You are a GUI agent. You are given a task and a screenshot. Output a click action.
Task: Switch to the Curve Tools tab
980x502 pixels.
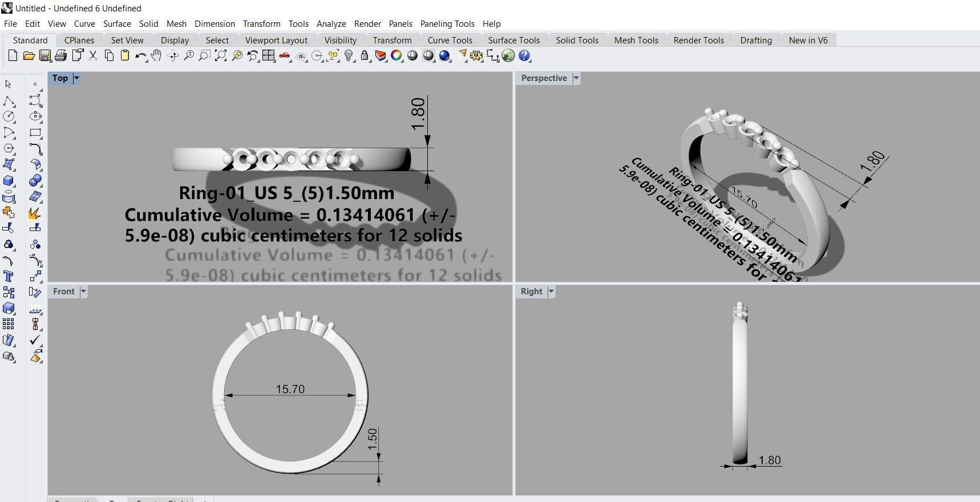pyautogui.click(x=450, y=40)
